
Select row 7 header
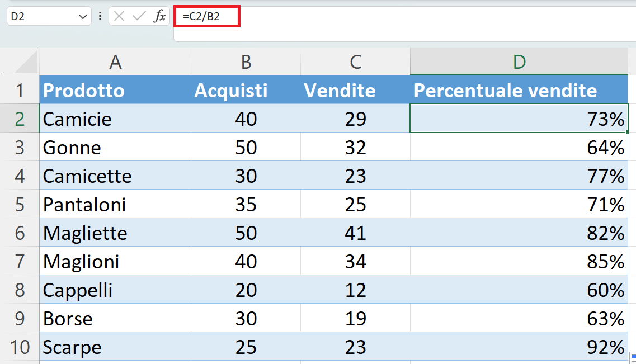coord(20,261)
